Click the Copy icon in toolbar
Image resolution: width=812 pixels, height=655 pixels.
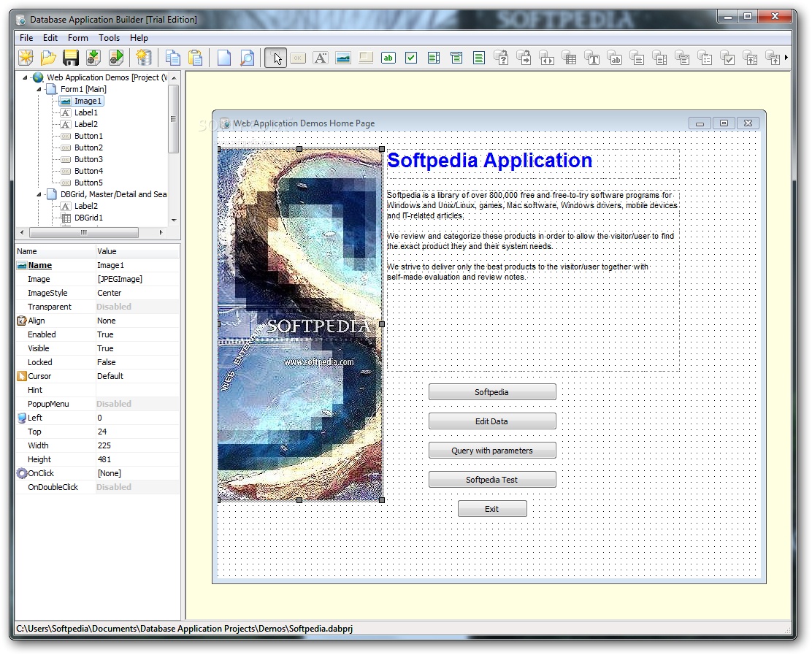point(172,58)
